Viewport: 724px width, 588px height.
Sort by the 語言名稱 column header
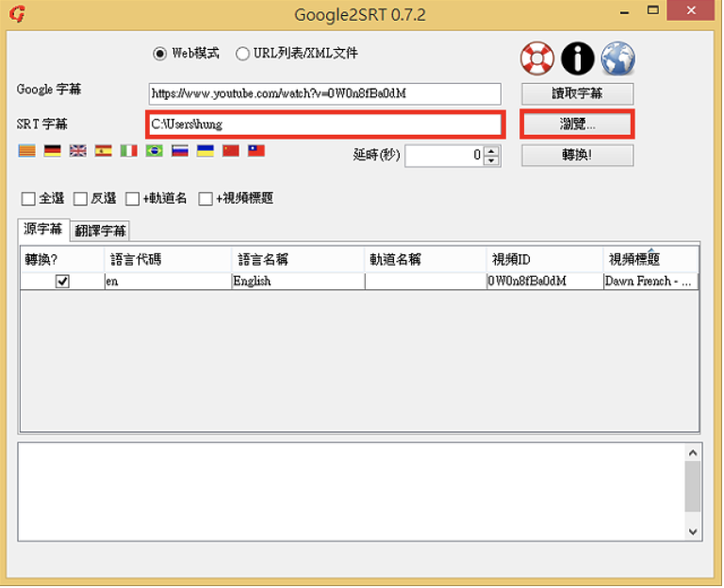298,260
